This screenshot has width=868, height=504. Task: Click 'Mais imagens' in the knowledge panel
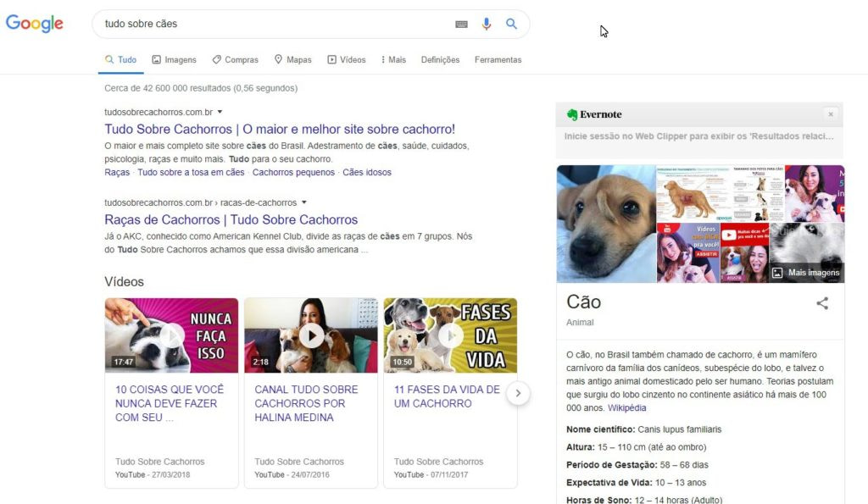tap(807, 272)
